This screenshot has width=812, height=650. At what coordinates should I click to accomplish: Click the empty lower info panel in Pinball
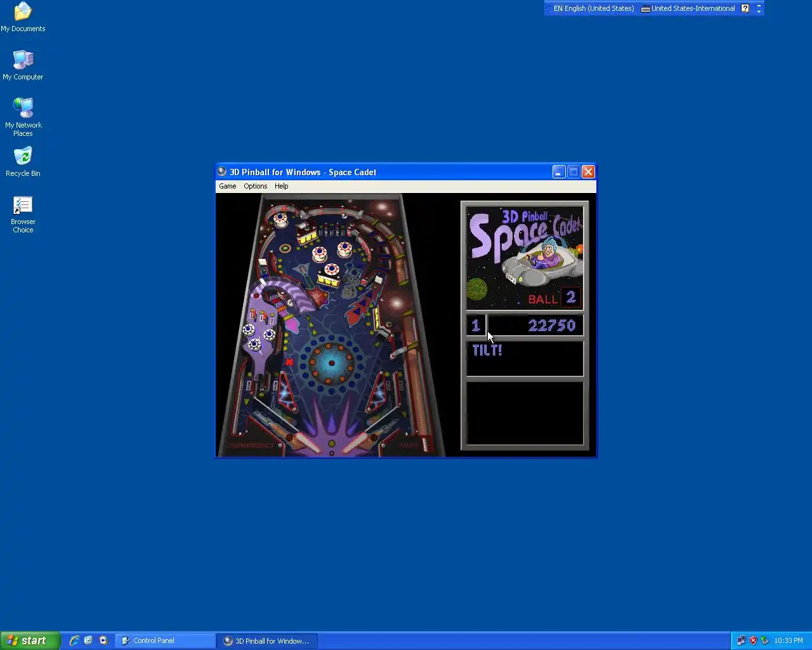pyautogui.click(x=525, y=413)
